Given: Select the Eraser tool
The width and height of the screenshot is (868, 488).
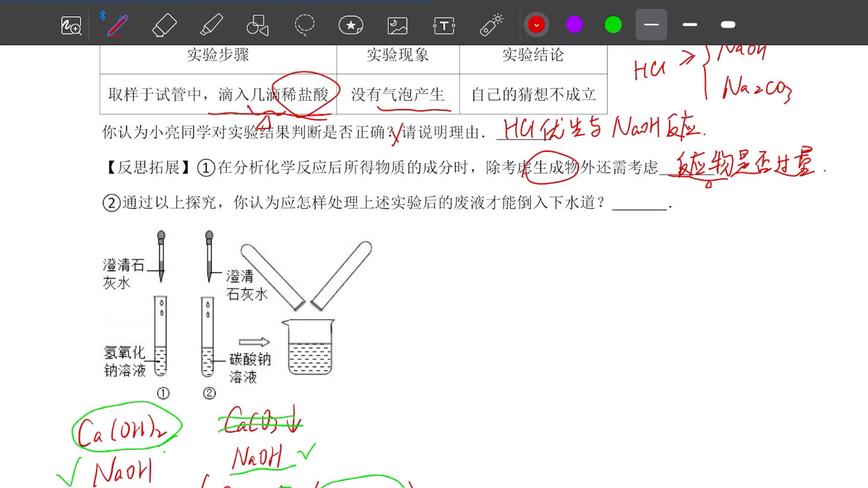Looking at the screenshot, I should pyautogui.click(x=165, y=25).
